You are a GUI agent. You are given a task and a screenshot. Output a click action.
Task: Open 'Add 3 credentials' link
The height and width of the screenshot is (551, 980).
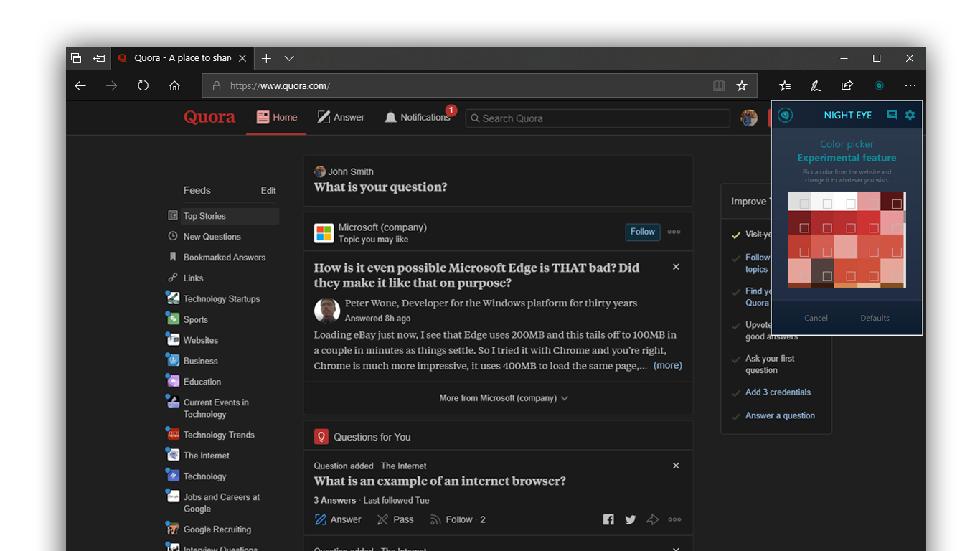tap(778, 392)
